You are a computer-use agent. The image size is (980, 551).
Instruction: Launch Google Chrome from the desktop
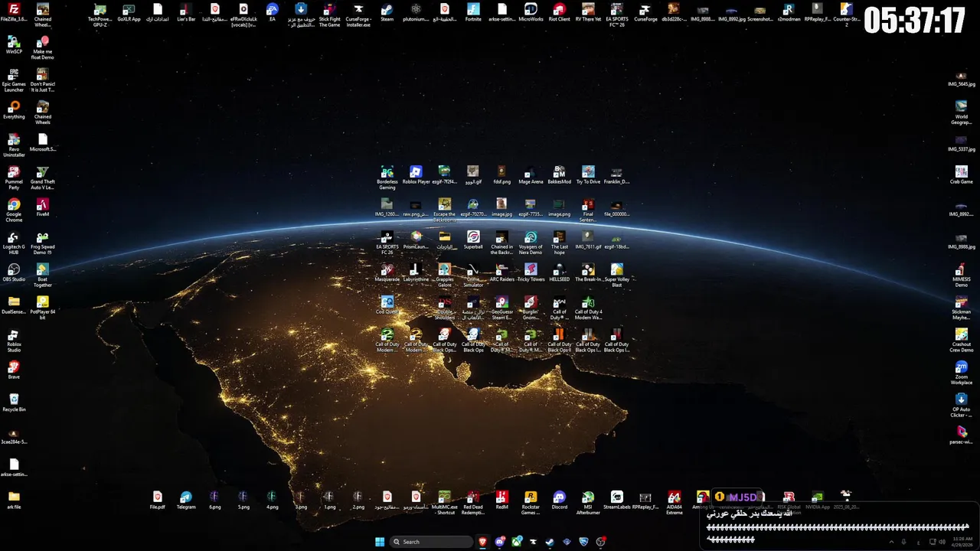tap(14, 210)
